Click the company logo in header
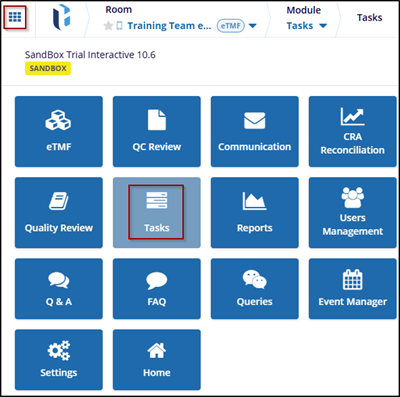The height and width of the screenshot is (397, 400). (x=62, y=19)
